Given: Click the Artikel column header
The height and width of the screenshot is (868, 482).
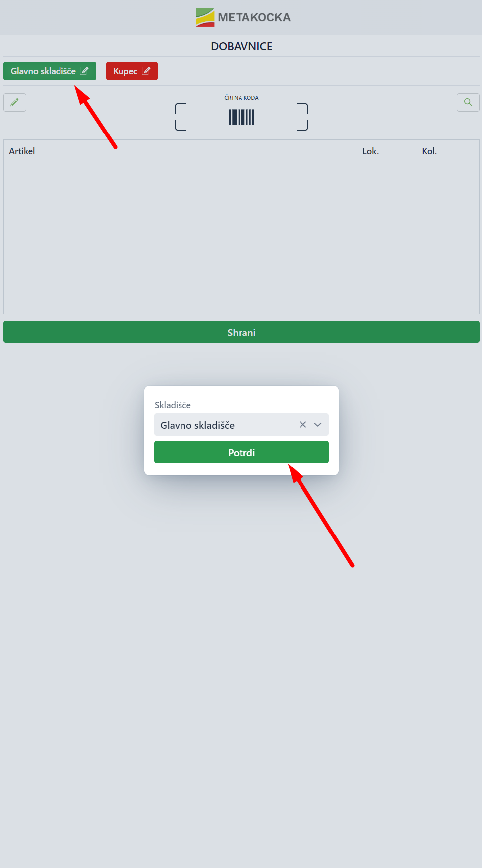Looking at the screenshot, I should click(x=22, y=151).
